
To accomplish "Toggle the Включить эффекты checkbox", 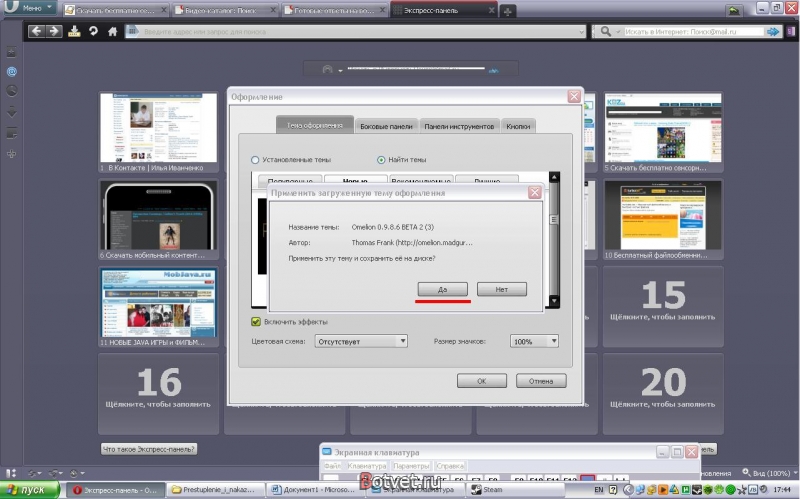I will click(256, 321).
